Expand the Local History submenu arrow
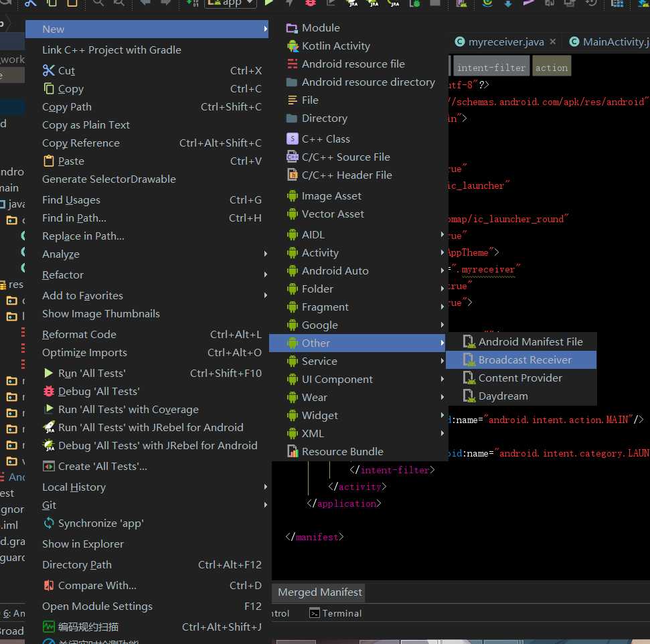The width and height of the screenshot is (650, 644). (x=265, y=487)
